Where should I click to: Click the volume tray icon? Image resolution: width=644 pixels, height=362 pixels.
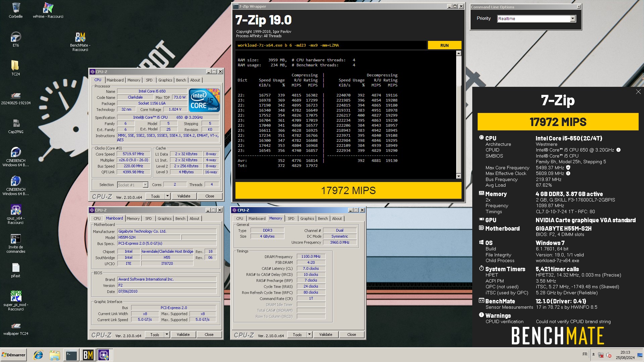tap(609, 355)
